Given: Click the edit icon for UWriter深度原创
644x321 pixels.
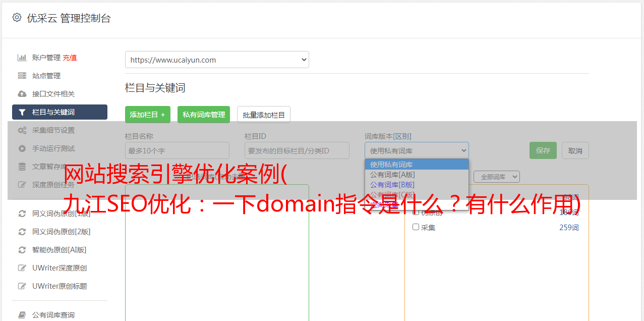Looking at the screenshot, I should coord(22,268).
